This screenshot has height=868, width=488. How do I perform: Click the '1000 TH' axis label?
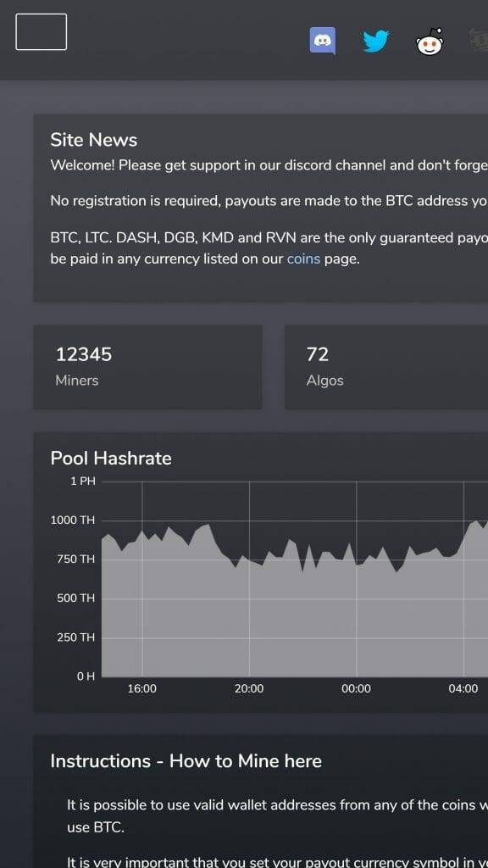coord(73,520)
